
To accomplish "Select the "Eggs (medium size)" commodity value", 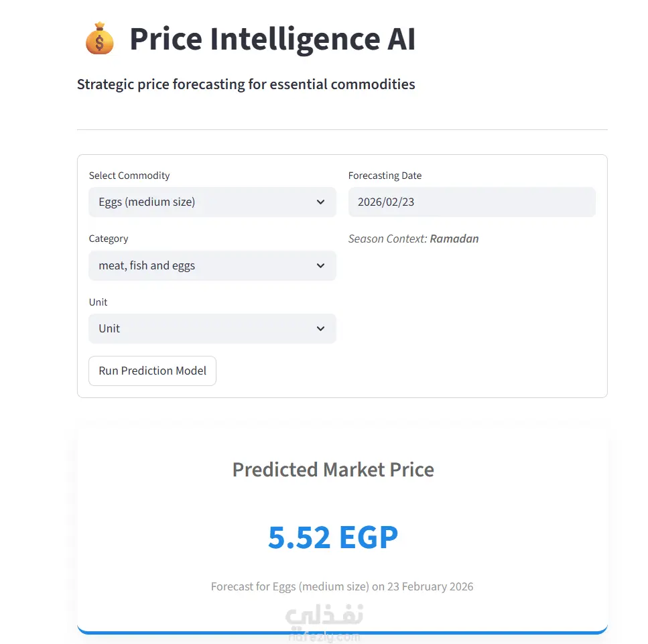I will (x=147, y=202).
